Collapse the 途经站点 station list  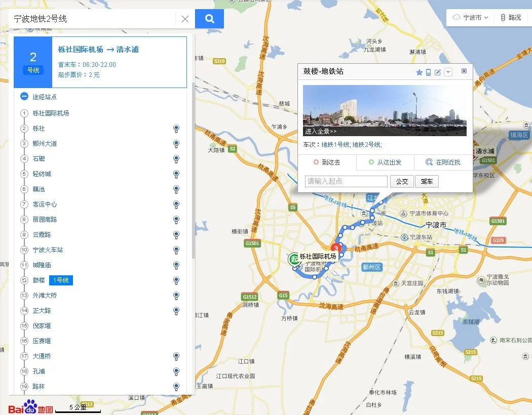(x=24, y=97)
